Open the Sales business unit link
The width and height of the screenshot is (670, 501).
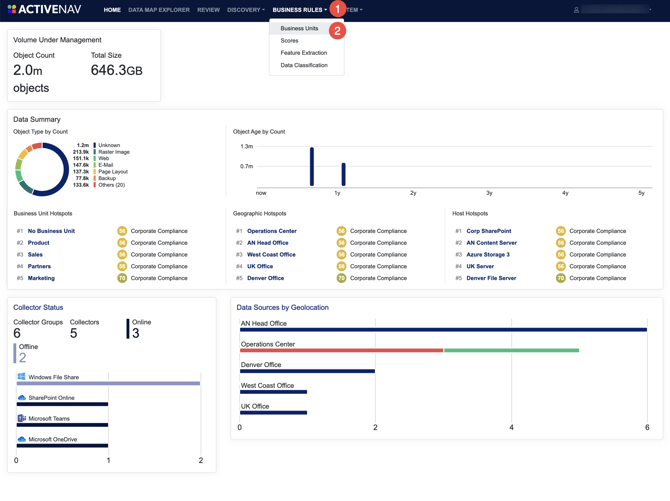coord(35,254)
